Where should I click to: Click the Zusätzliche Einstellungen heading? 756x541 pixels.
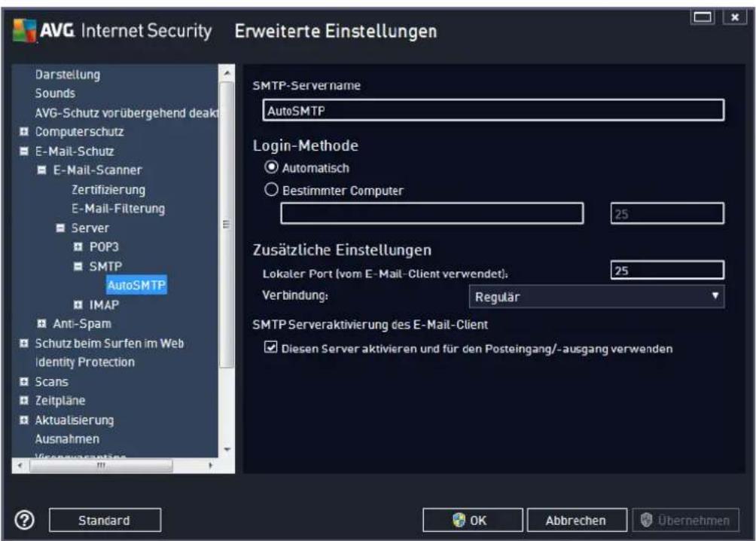pos(343,250)
